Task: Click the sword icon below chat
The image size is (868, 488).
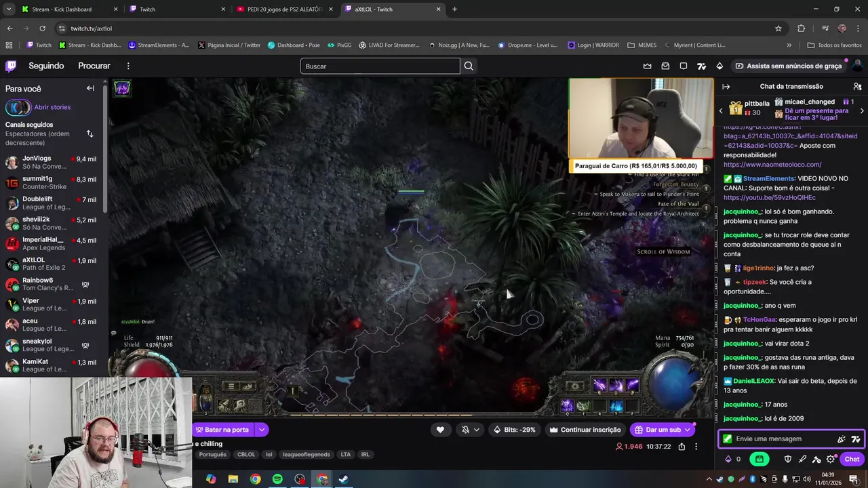Action: pyautogui.click(x=802, y=459)
